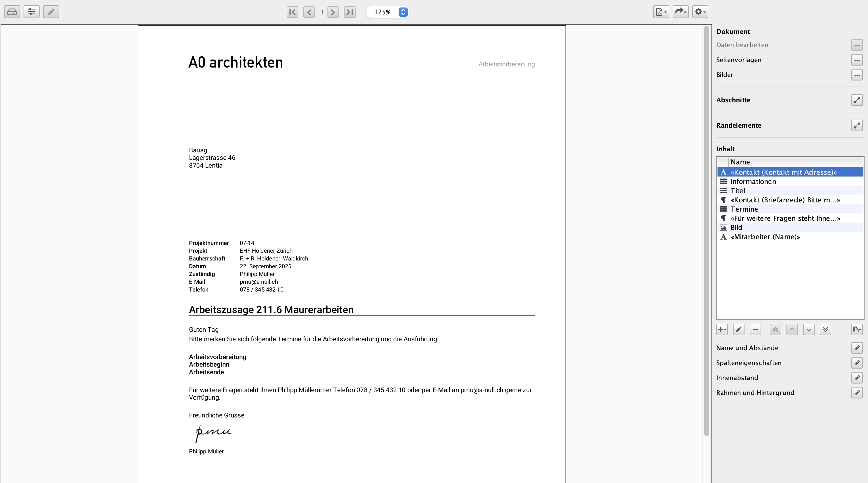Toggle the pencil edit mode button

pyautogui.click(x=51, y=12)
